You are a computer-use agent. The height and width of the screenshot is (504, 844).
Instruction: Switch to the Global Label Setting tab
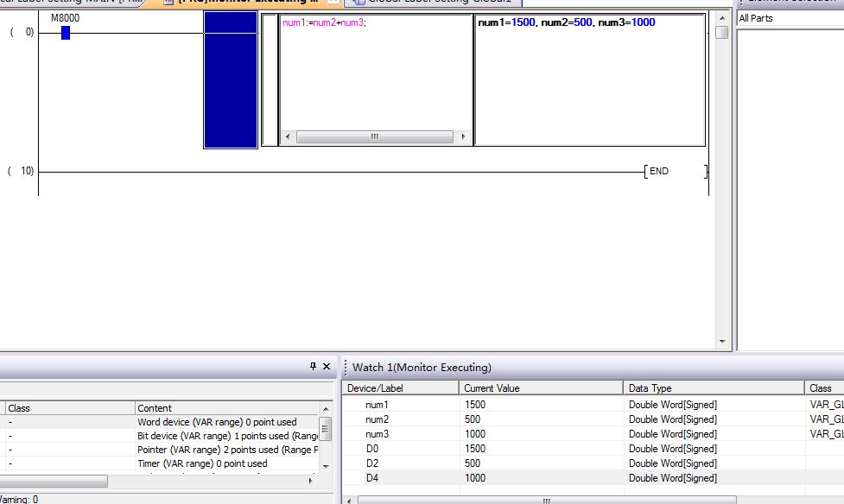tap(432, 3)
